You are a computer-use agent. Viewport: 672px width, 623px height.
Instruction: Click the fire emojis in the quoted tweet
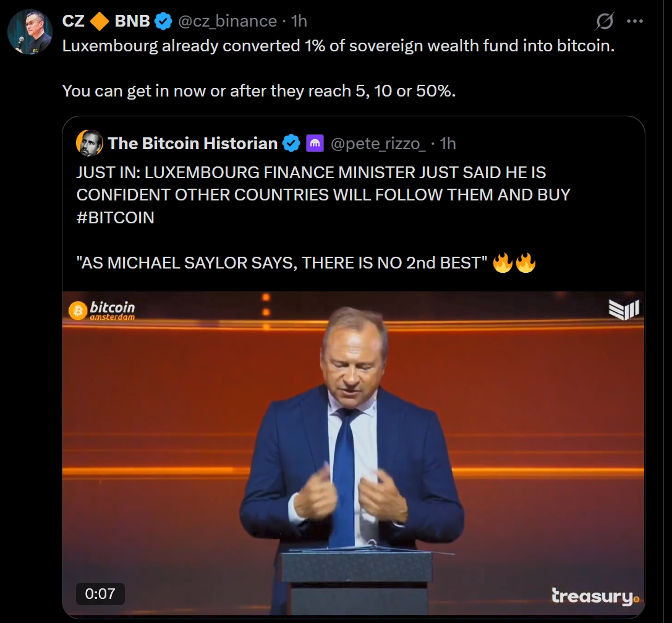(x=514, y=263)
